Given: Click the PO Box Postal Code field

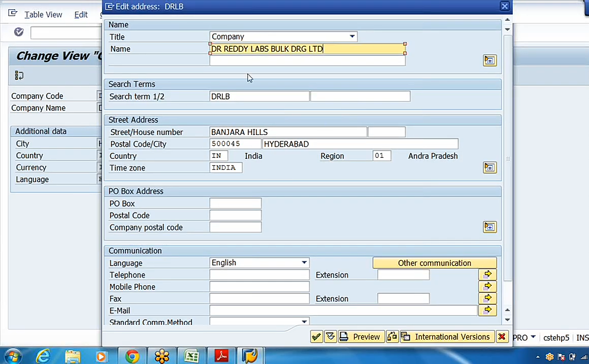Looking at the screenshot, I should [x=235, y=215].
